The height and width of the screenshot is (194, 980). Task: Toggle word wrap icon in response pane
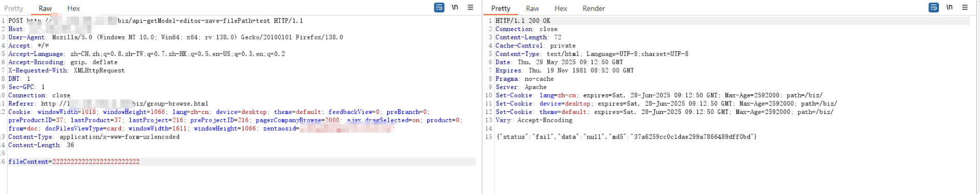pos(934,8)
